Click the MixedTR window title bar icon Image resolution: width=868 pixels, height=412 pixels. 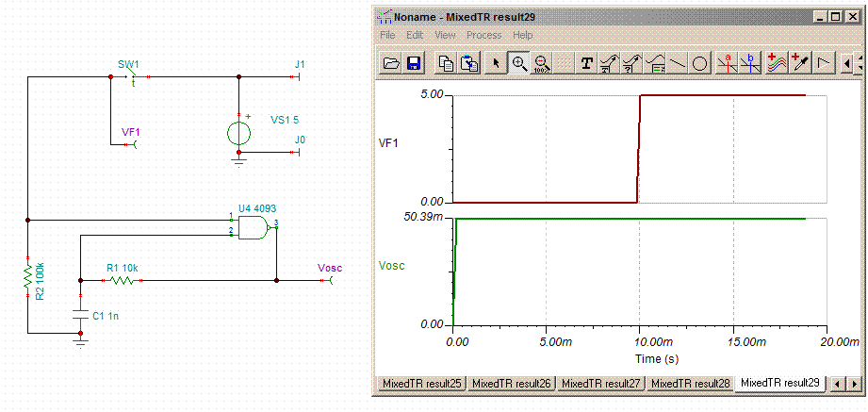click(384, 17)
